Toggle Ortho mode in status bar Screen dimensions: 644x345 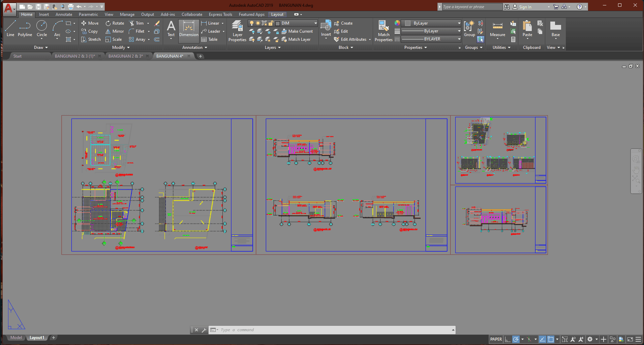(x=508, y=339)
